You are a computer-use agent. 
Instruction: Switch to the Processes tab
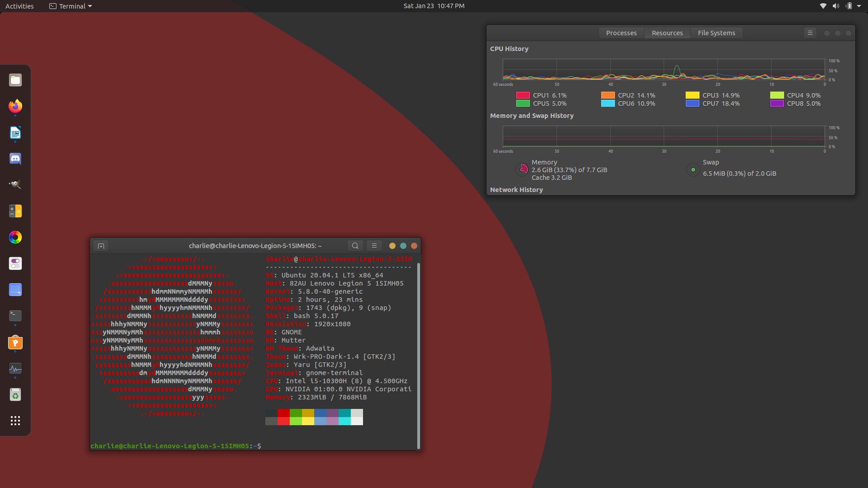tap(621, 33)
